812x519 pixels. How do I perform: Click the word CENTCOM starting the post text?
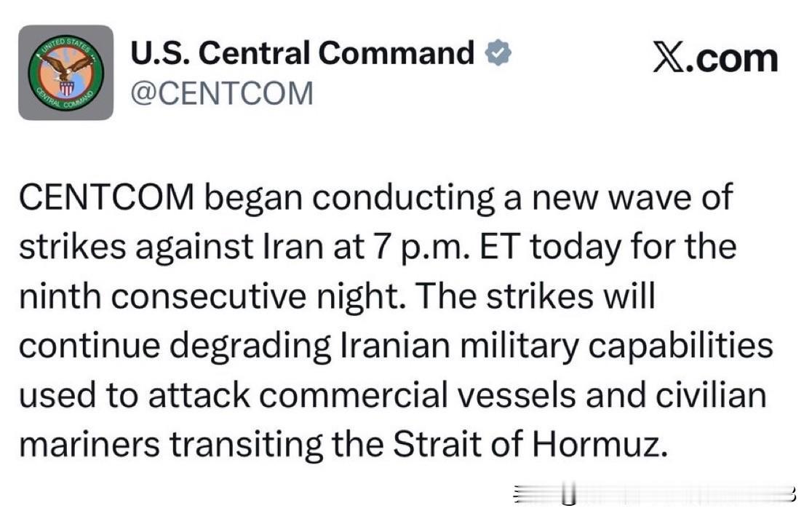[107, 198]
